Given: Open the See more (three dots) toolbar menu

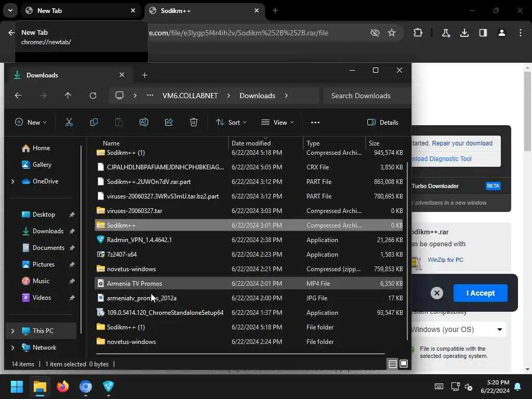Looking at the screenshot, I should pyautogui.click(x=315, y=123).
